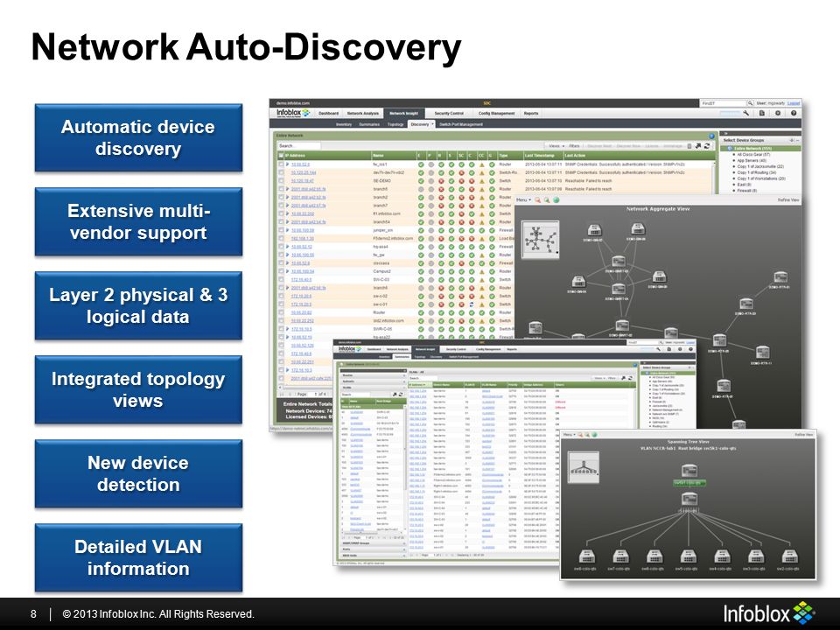The height and width of the screenshot is (630, 840).
Task: Check the box for the branch5 row
Action: [x=281, y=189]
